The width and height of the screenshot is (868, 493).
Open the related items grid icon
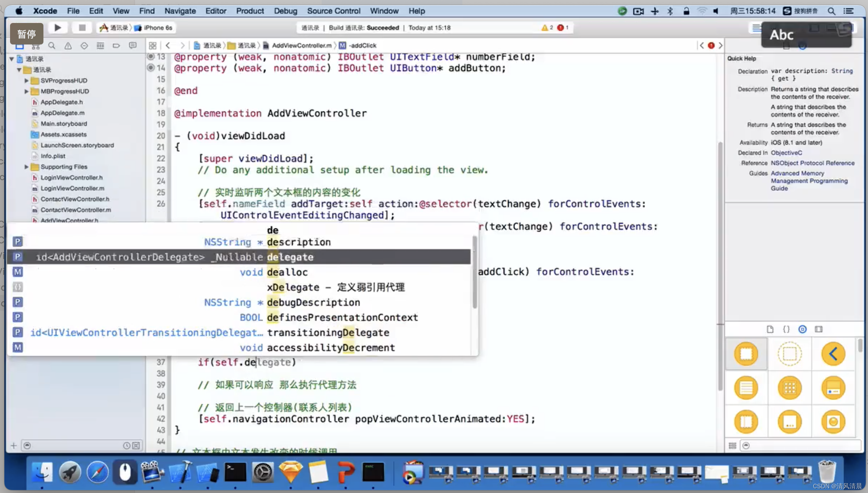(x=153, y=46)
